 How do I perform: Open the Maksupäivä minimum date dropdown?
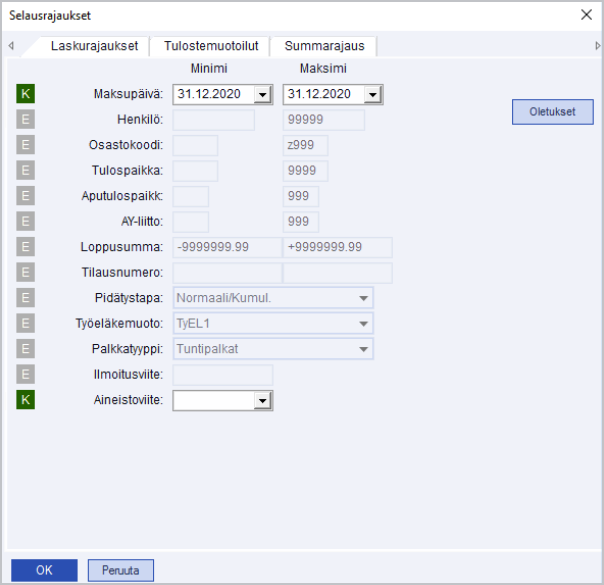point(262,95)
